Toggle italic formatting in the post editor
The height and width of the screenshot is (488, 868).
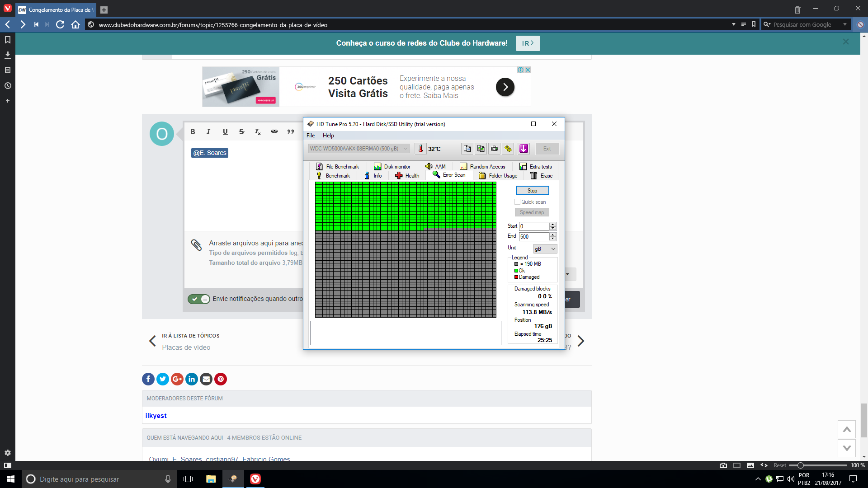coord(208,131)
